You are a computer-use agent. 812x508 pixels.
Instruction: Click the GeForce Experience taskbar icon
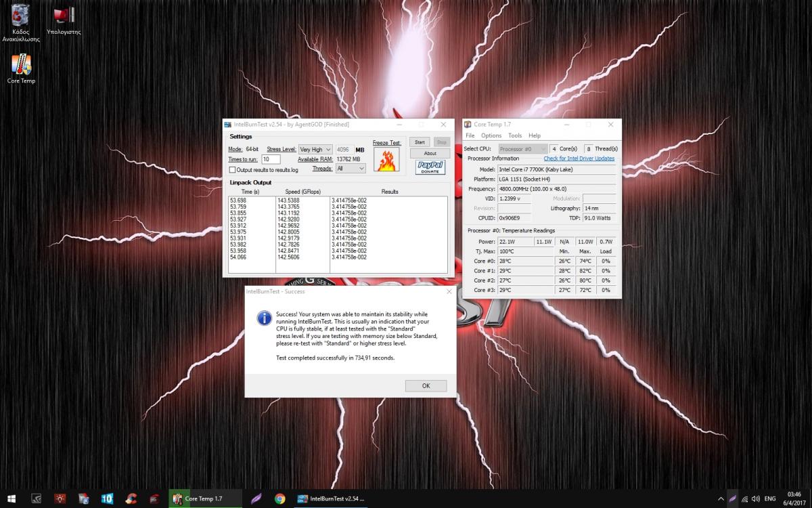click(x=36, y=499)
